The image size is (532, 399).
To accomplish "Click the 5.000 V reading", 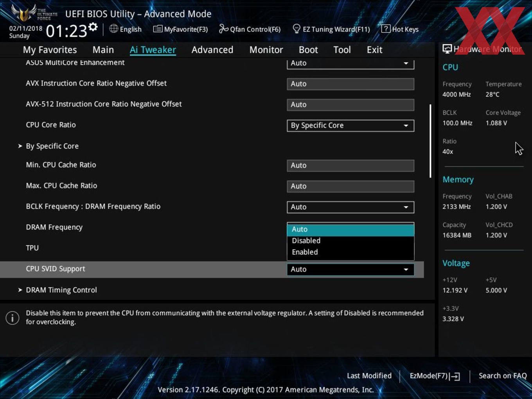I will pyautogui.click(x=496, y=290).
